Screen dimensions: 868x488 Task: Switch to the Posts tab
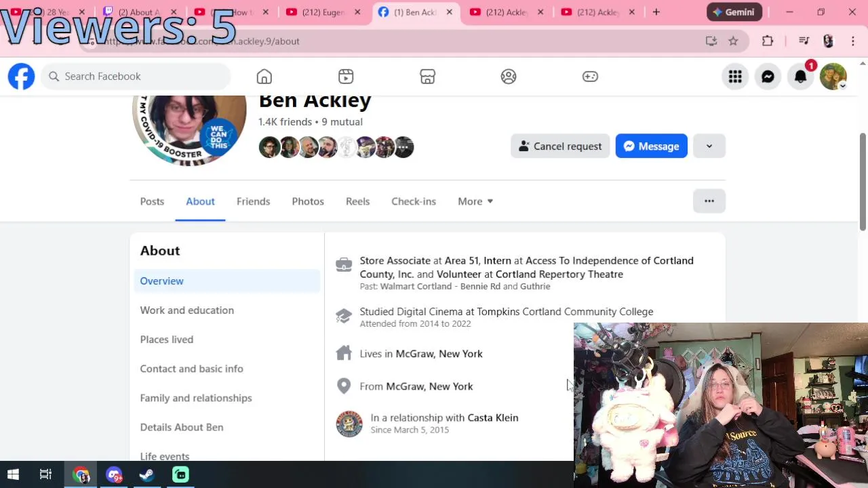coord(152,201)
